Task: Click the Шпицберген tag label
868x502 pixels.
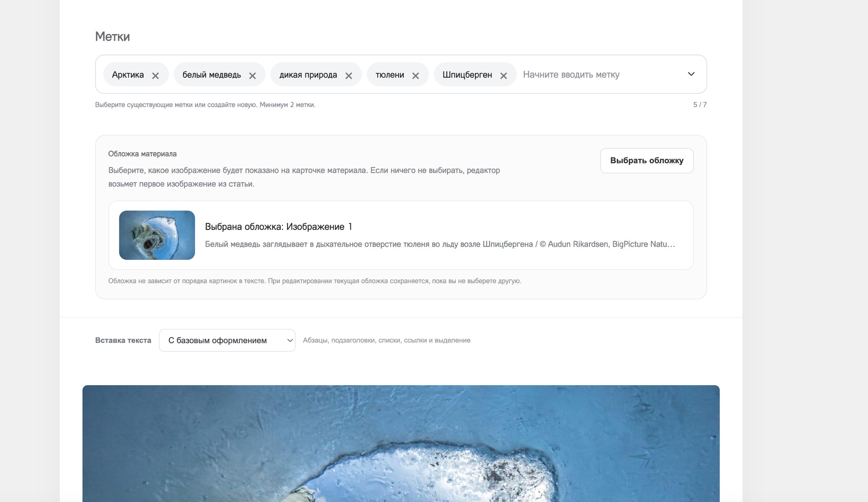Action: (467, 75)
